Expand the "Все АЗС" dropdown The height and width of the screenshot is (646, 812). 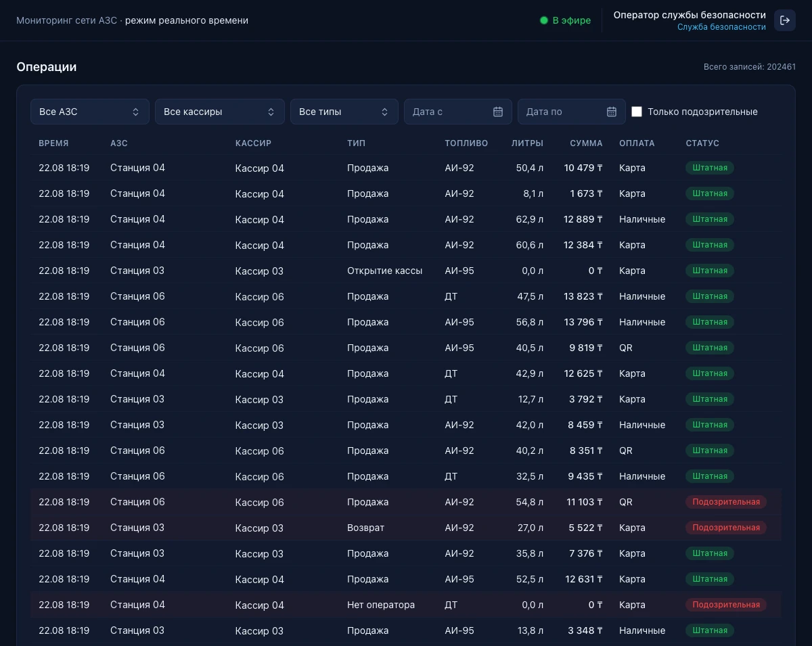[x=90, y=112]
